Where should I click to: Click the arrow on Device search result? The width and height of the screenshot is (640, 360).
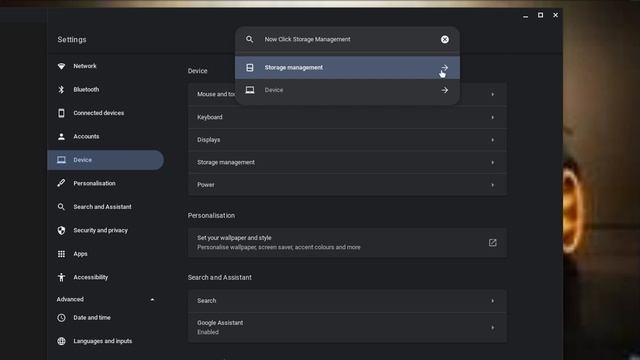(x=444, y=90)
